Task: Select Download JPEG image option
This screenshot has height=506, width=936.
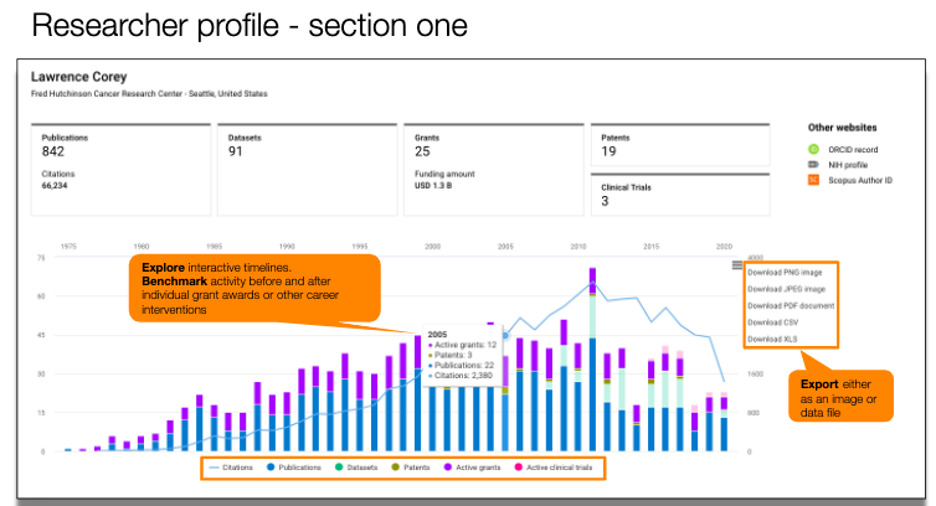Action: point(785,289)
